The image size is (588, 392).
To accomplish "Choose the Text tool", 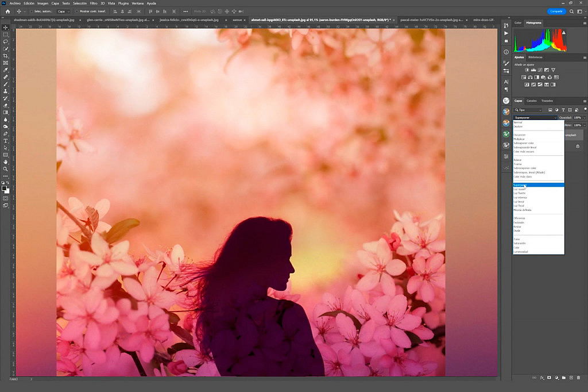I will point(5,139).
